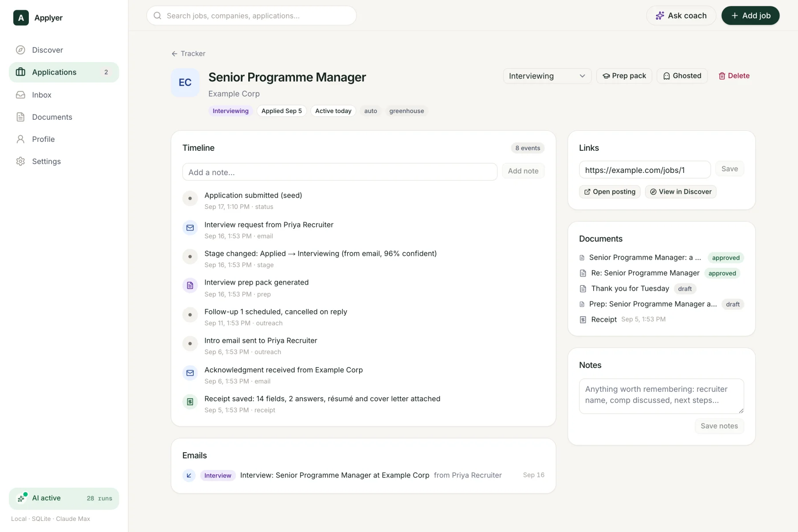Screen dimensions: 798x532
Task: Open Settings in the sidebar
Action: [64, 161]
